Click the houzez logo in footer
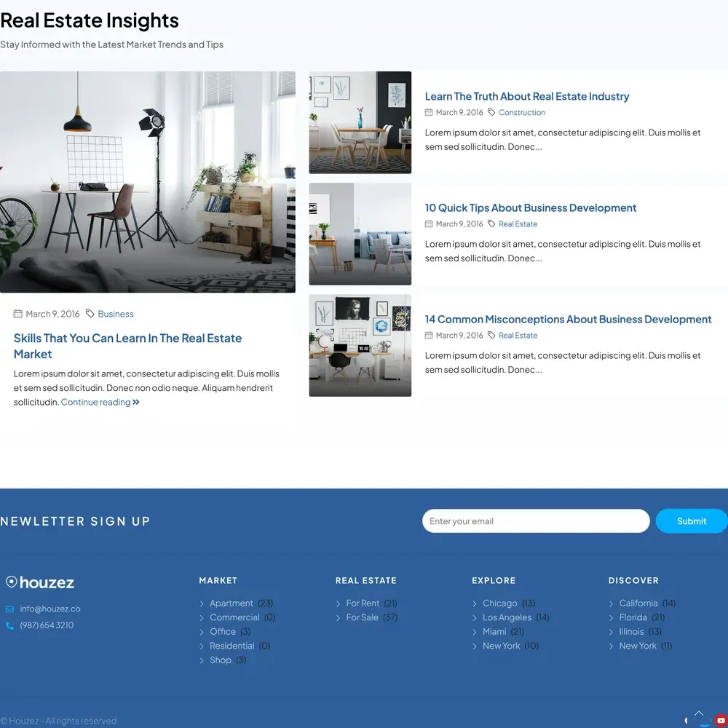This screenshot has width=728, height=728. tap(40, 582)
